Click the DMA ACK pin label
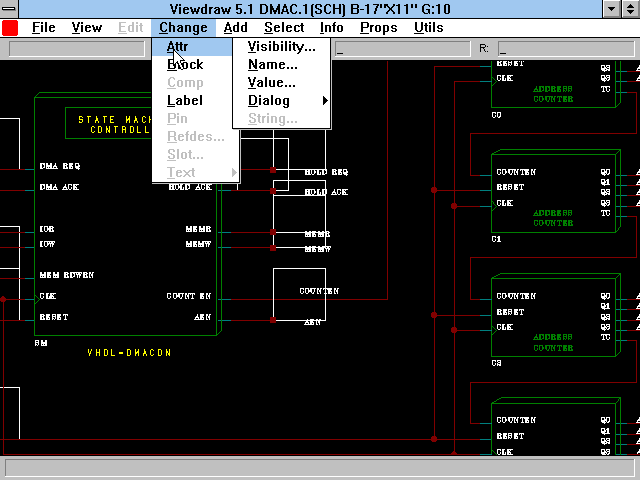The image size is (640, 480). pos(59,187)
